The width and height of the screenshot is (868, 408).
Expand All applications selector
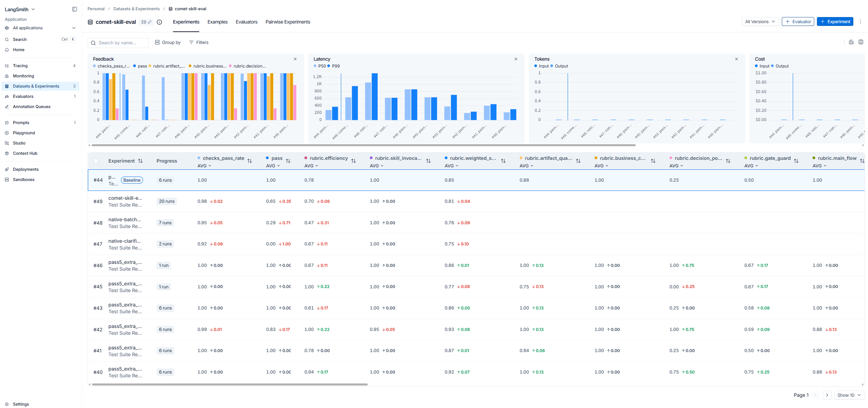pyautogui.click(x=40, y=28)
